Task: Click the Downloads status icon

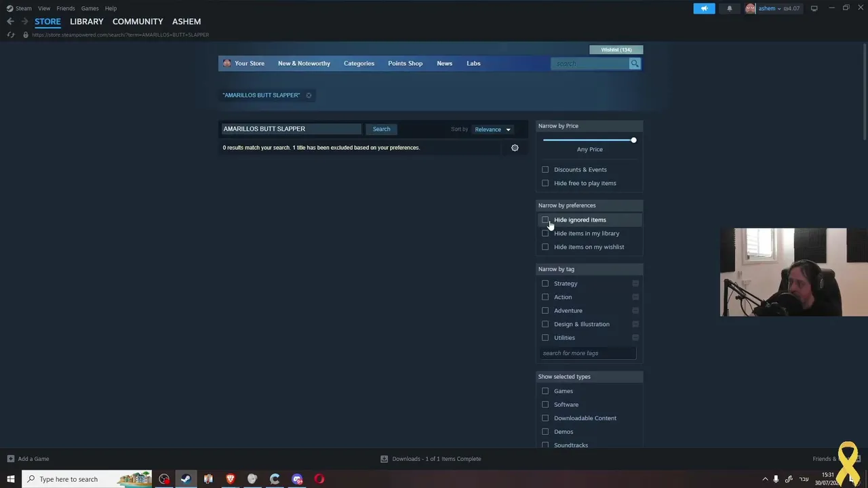Action: pos(384,459)
